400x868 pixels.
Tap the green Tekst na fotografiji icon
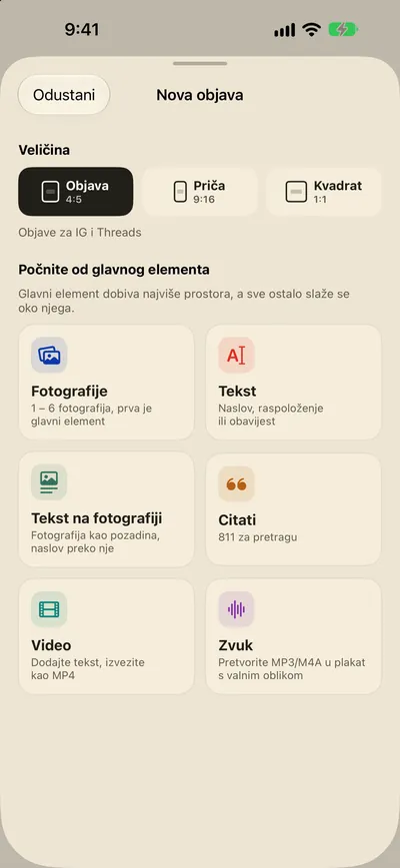point(49,482)
